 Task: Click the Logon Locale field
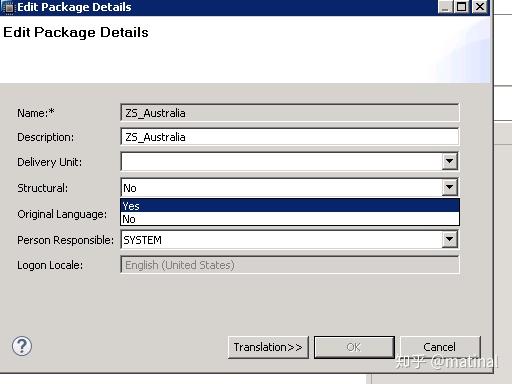click(x=290, y=265)
